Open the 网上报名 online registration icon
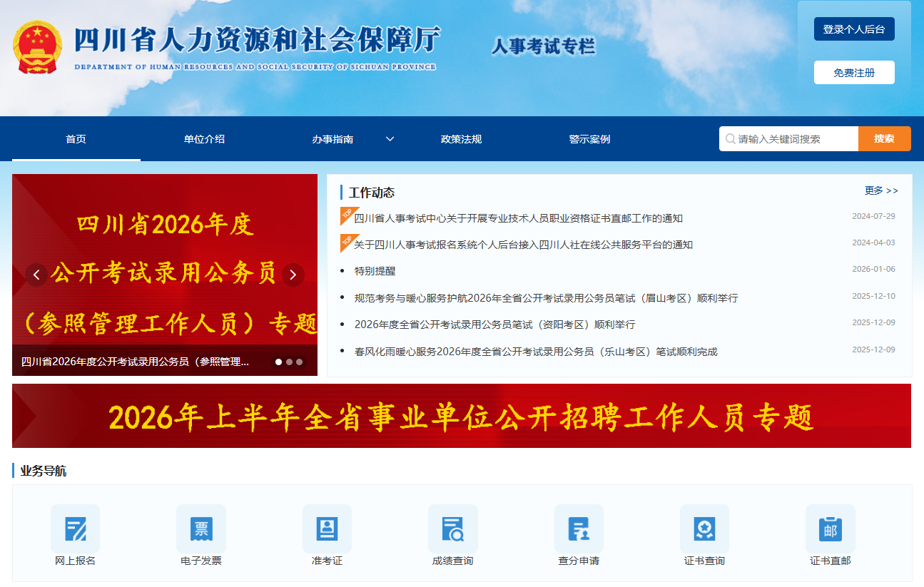The image size is (924, 587). point(75,529)
